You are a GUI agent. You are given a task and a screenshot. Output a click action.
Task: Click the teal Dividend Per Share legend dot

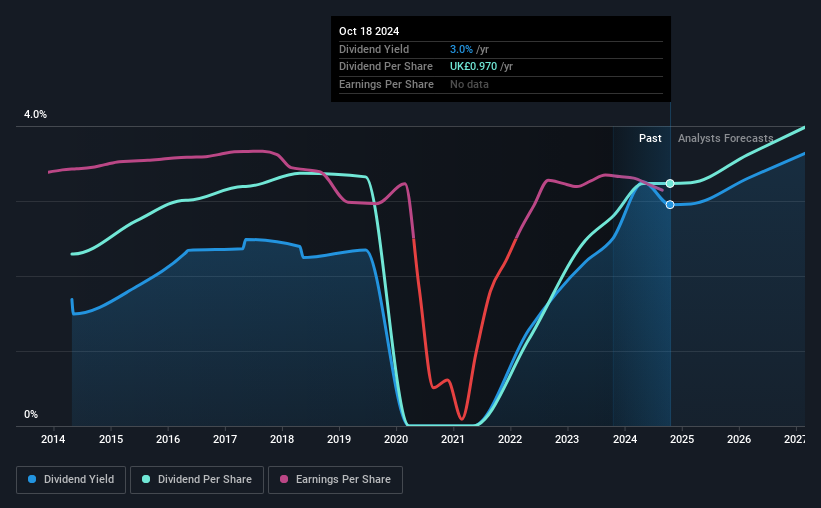point(146,479)
